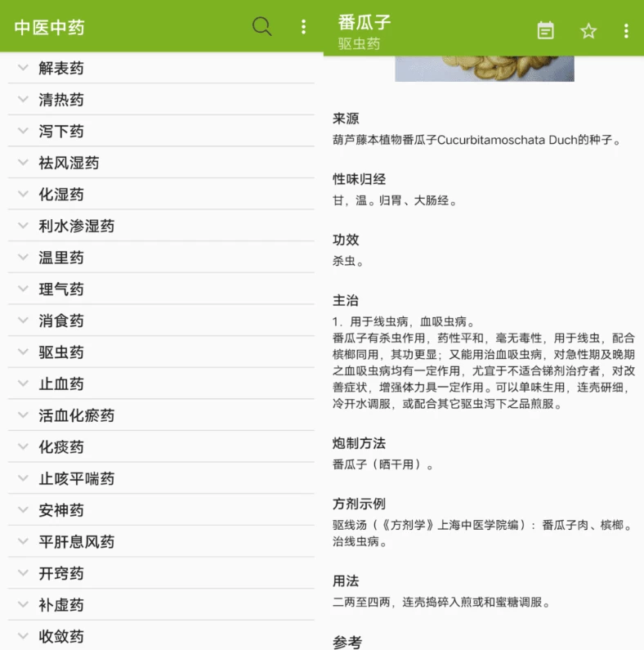Viewport: 644px width, 650px height.
Task: Open the 止血药 category
Action: click(x=61, y=384)
